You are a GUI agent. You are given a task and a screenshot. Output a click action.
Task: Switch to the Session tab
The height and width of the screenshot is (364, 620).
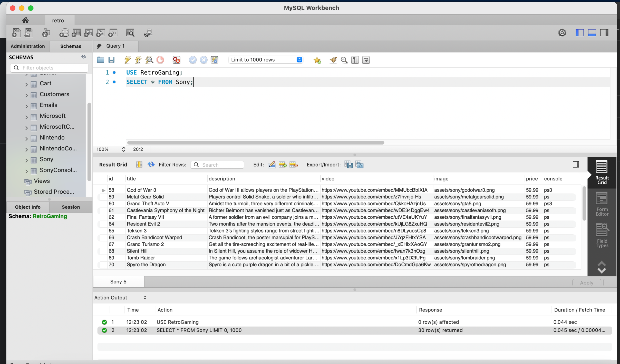[x=71, y=207]
